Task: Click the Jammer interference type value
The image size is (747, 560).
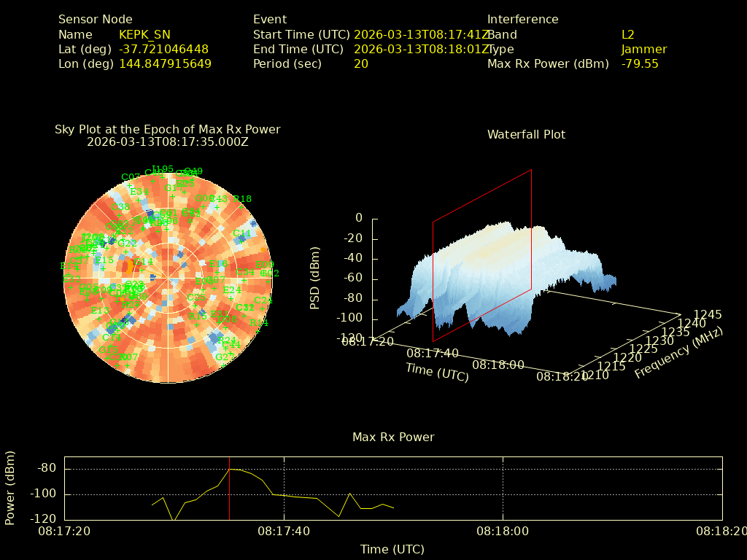Action: 643,50
